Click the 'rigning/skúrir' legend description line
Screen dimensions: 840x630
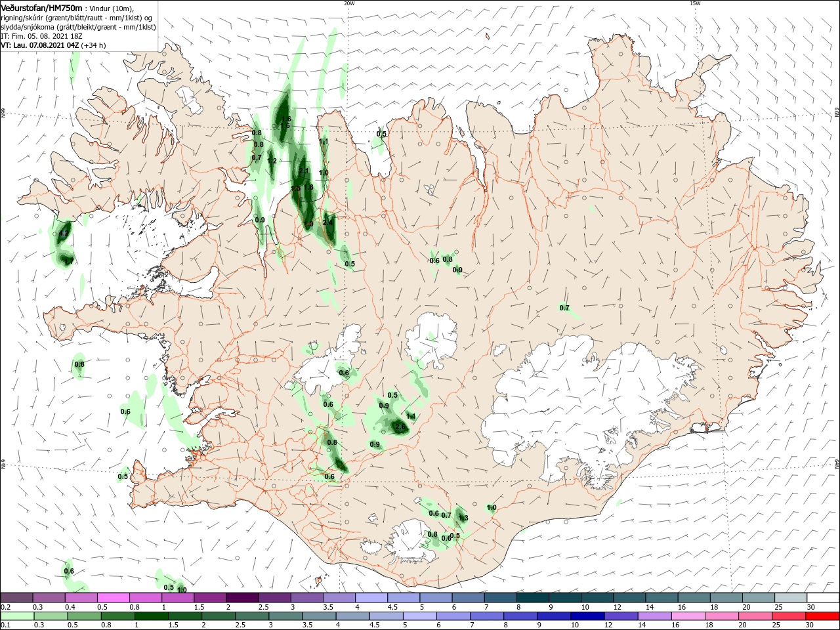pyautogui.click(x=77, y=18)
